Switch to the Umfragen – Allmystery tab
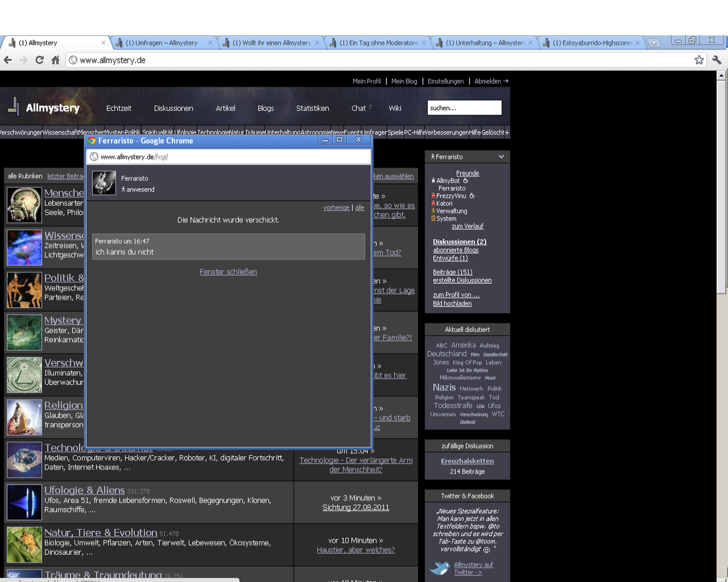This screenshot has width=728, height=582. point(162,43)
